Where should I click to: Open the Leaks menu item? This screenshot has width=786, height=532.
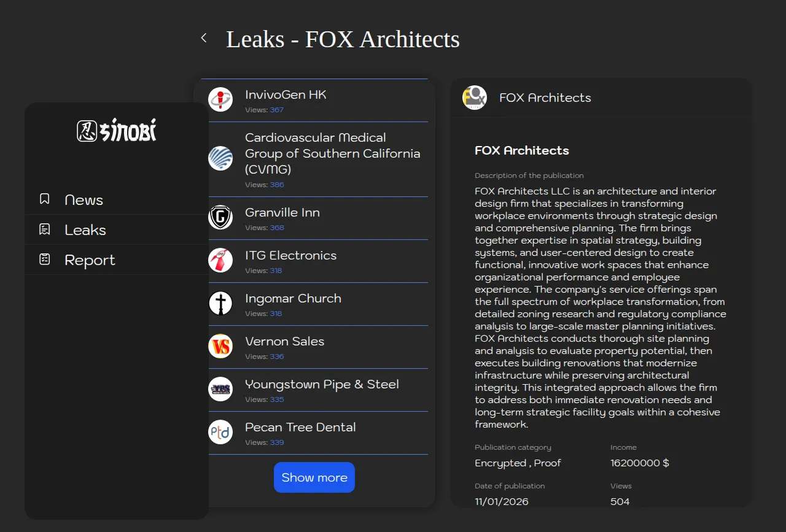click(85, 230)
